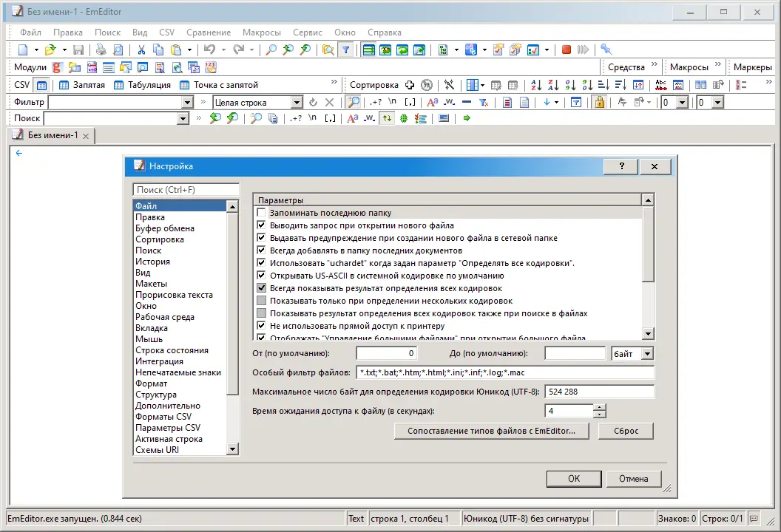This screenshot has height=532, width=781.
Task: Click the Paste clipboard icon
Action: pyautogui.click(x=176, y=50)
